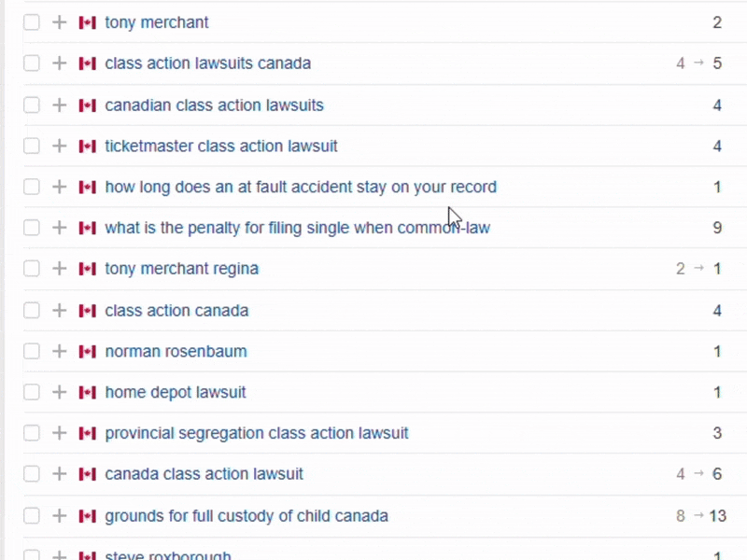Click grounds for full custody of child canada
The image size is (747, 560).
pos(247,516)
